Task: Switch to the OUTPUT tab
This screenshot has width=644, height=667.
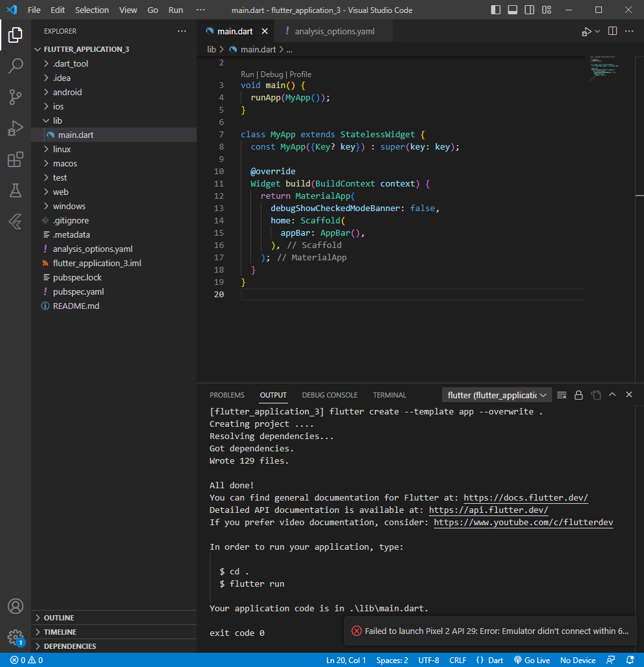Action: 273,395
